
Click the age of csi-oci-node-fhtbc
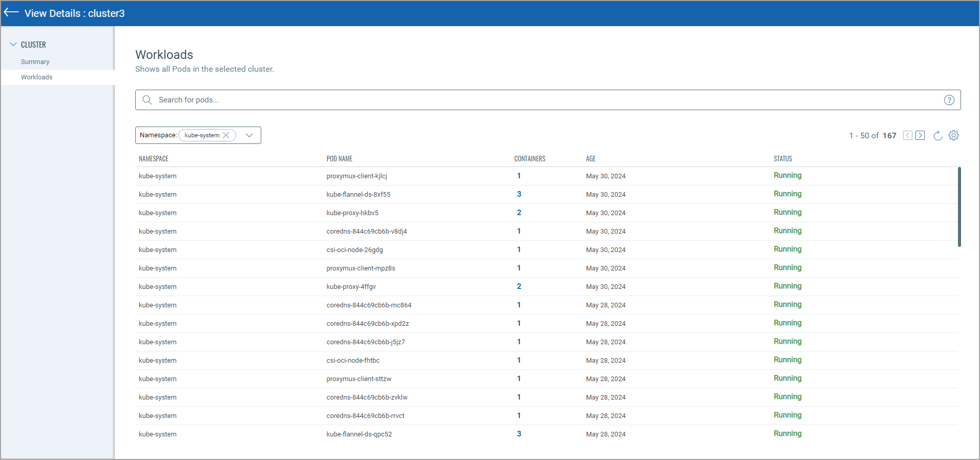point(606,361)
